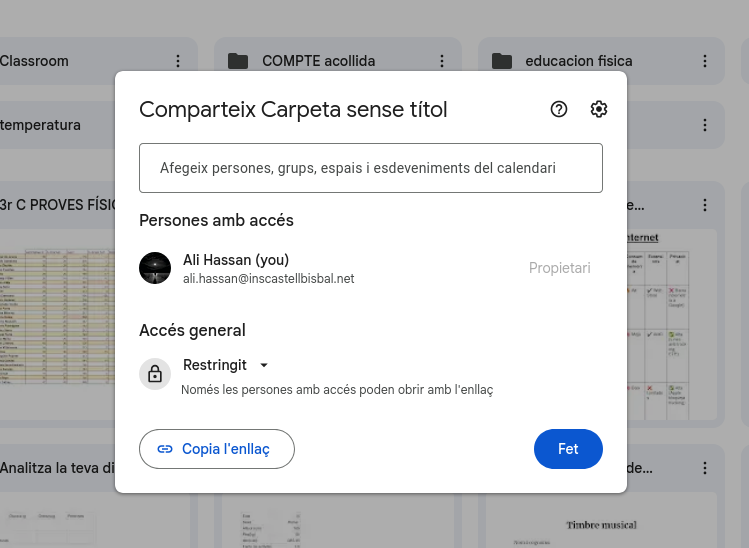Focus the Afegeix persones input field

pos(371,168)
